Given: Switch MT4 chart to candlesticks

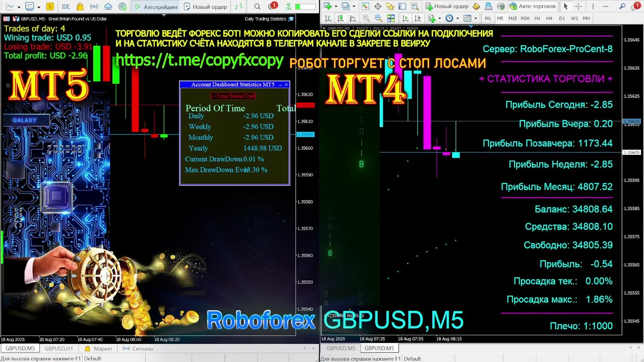Looking at the screenshot, I should tap(340, 18).
